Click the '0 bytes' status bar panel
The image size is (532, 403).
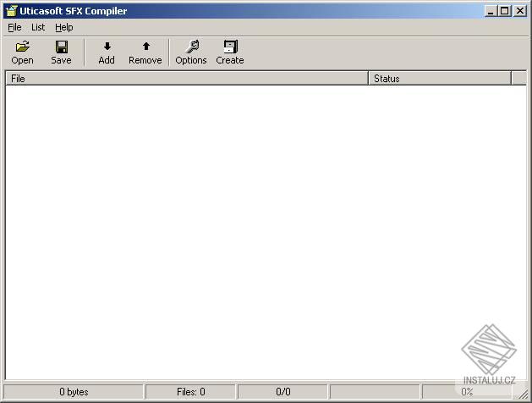[x=74, y=392]
